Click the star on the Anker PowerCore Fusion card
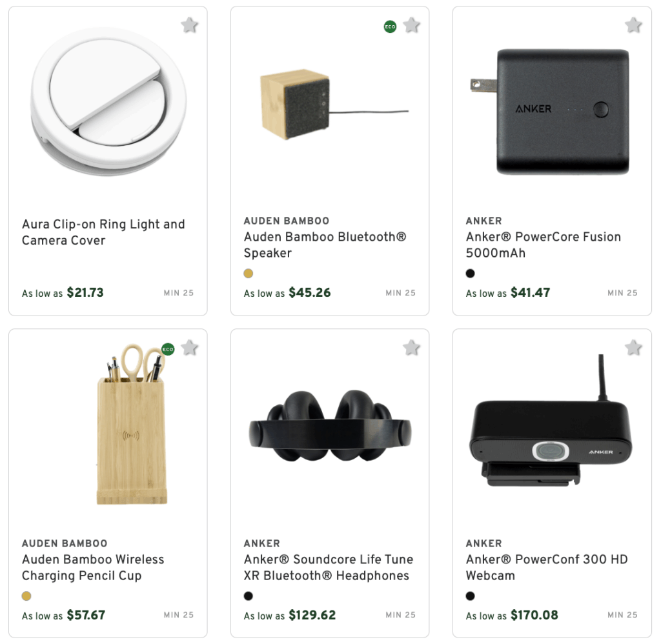The image size is (661, 644). pyautogui.click(x=633, y=25)
